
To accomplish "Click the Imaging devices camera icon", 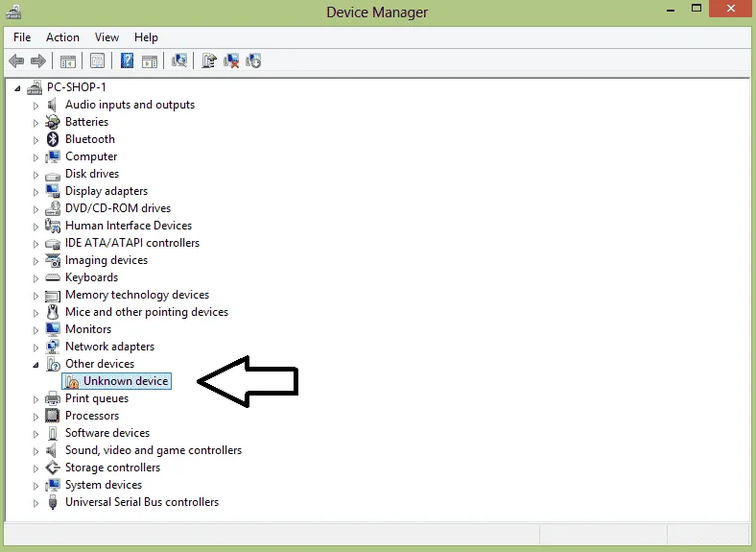I will tap(53, 260).
